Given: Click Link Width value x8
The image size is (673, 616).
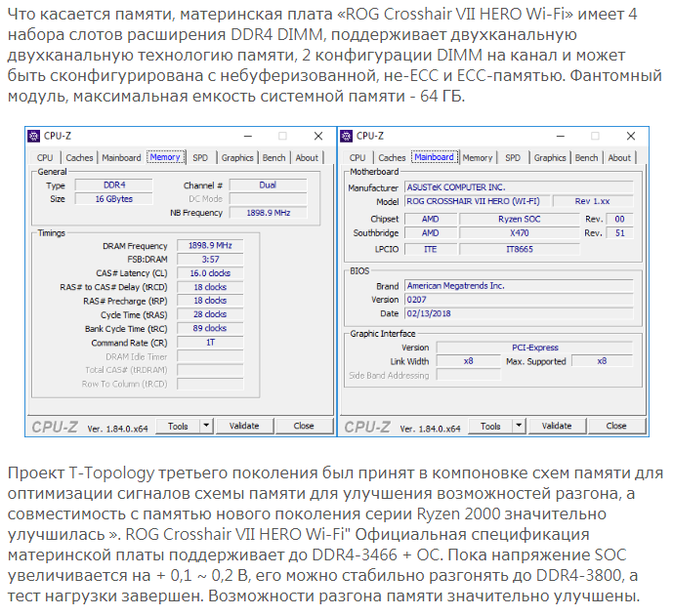Looking at the screenshot, I should pos(468,361).
